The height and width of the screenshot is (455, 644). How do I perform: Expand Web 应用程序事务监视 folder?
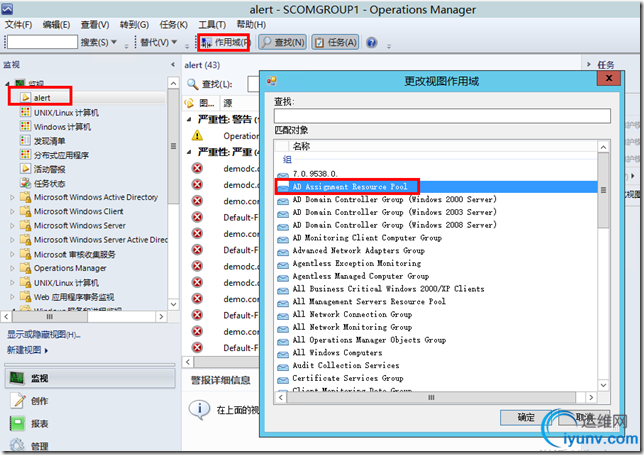[x=12, y=296]
